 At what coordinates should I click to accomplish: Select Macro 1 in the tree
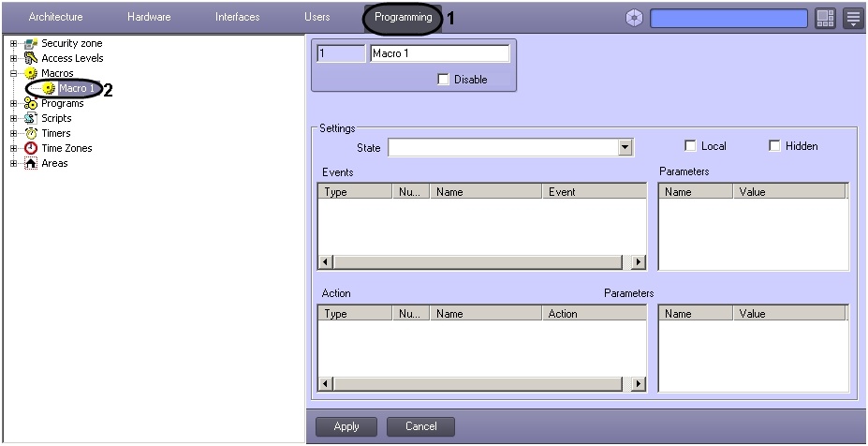coord(77,88)
